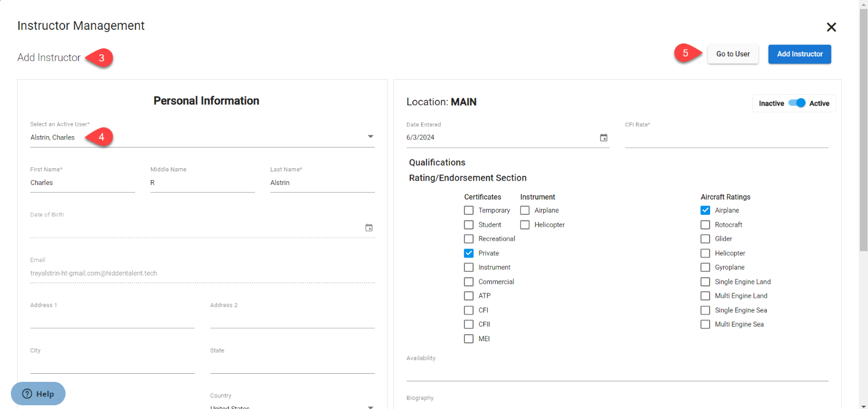Uncheck the Airplane aircraft rating checkbox
The image size is (868, 409).
point(705,210)
